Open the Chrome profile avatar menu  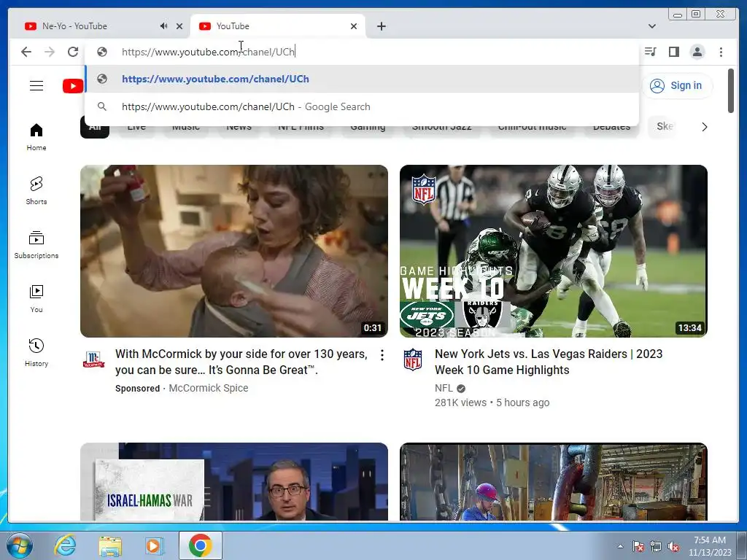697,52
